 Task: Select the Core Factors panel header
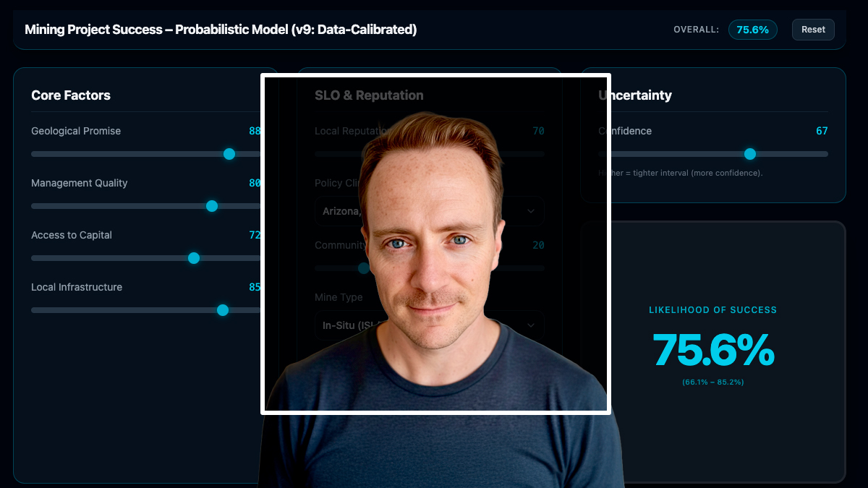click(71, 95)
